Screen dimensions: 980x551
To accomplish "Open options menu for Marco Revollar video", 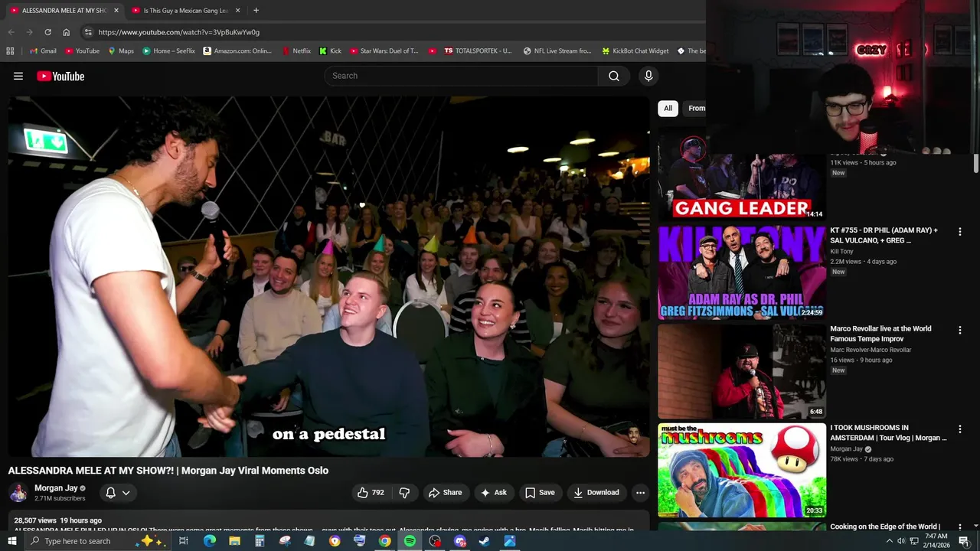I will click(x=959, y=330).
